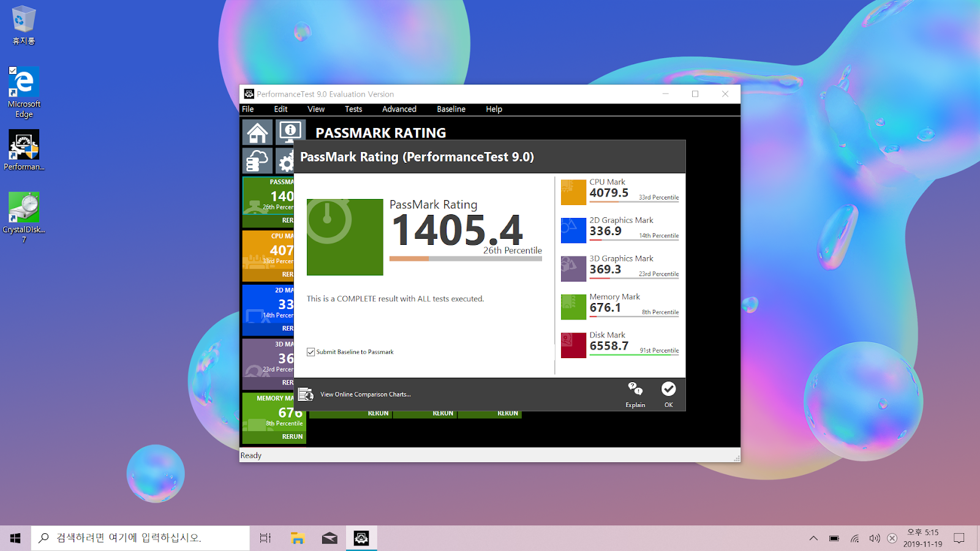Click the 'Ready' status bar text
This screenshot has width=980, height=551.
coord(251,455)
